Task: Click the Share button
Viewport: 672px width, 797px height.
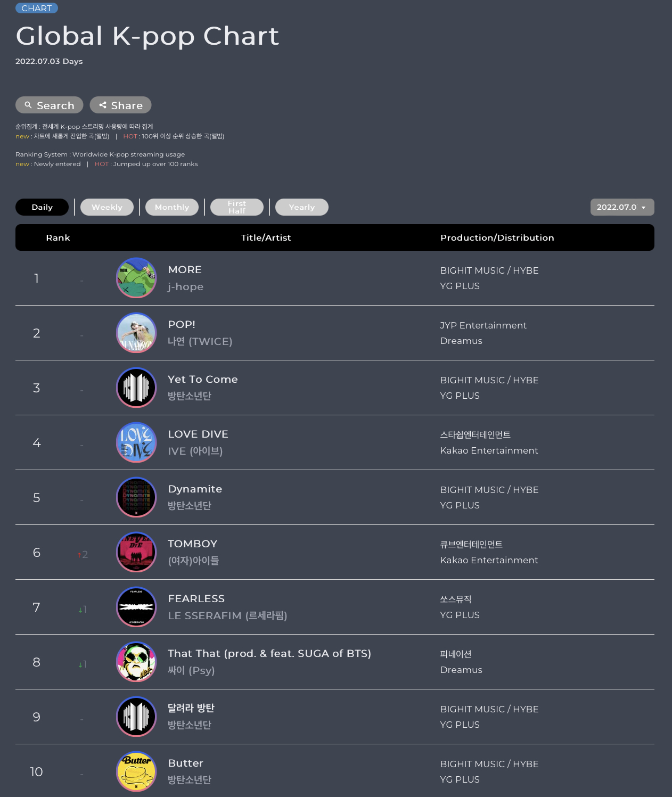Action: pyautogui.click(x=120, y=105)
